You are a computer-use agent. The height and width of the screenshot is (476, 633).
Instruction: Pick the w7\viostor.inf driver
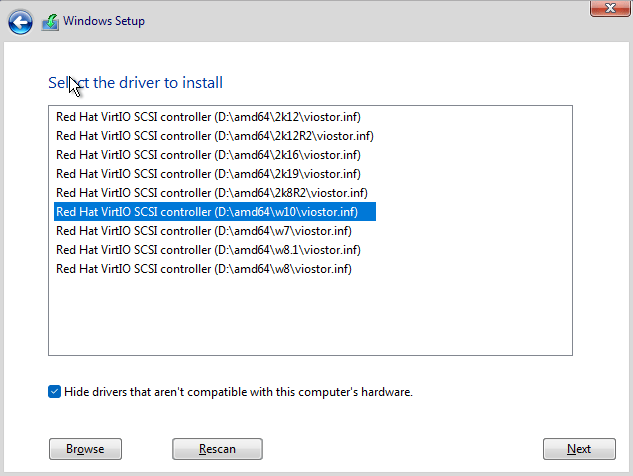click(203, 231)
